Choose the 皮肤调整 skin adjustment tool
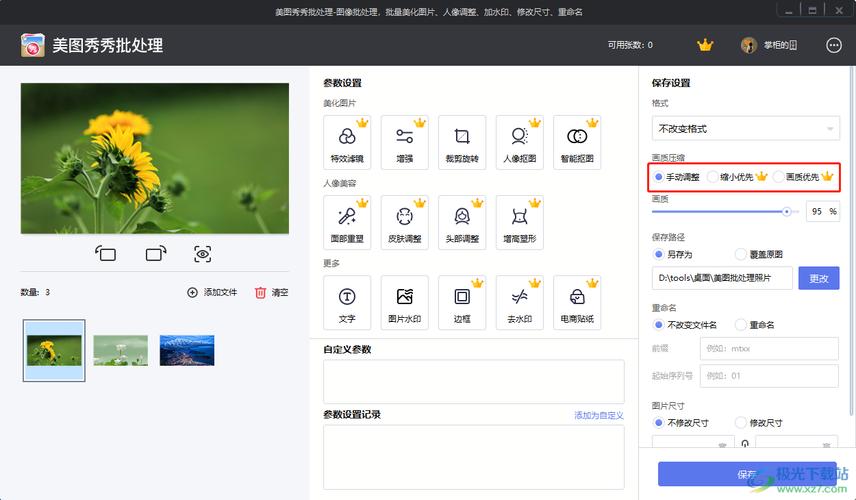Image resolution: width=856 pixels, height=500 pixels. click(404, 222)
